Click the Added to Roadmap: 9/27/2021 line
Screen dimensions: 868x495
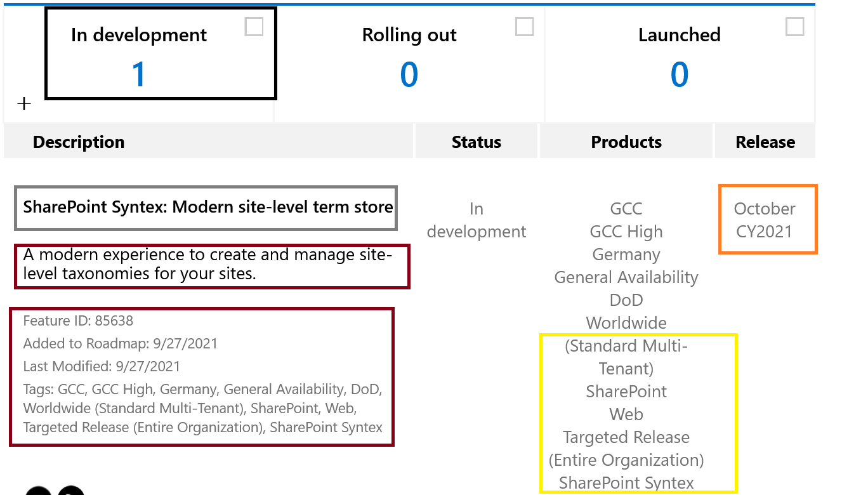click(x=121, y=344)
